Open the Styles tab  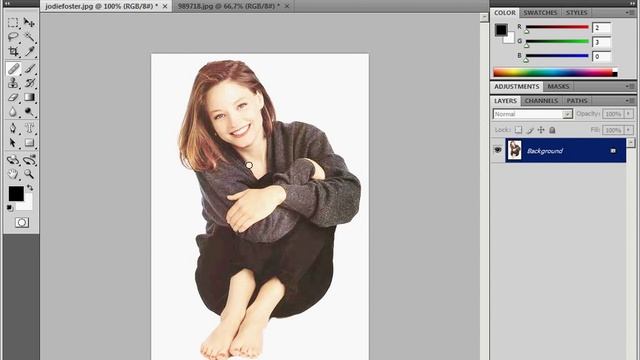coord(576,13)
